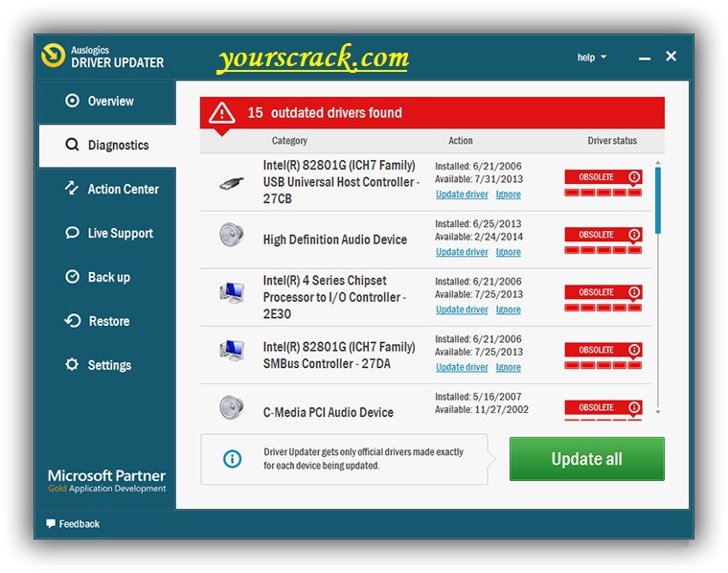The image size is (728, 573).
Task: Go to Action Center
Action: coord(107,189)
